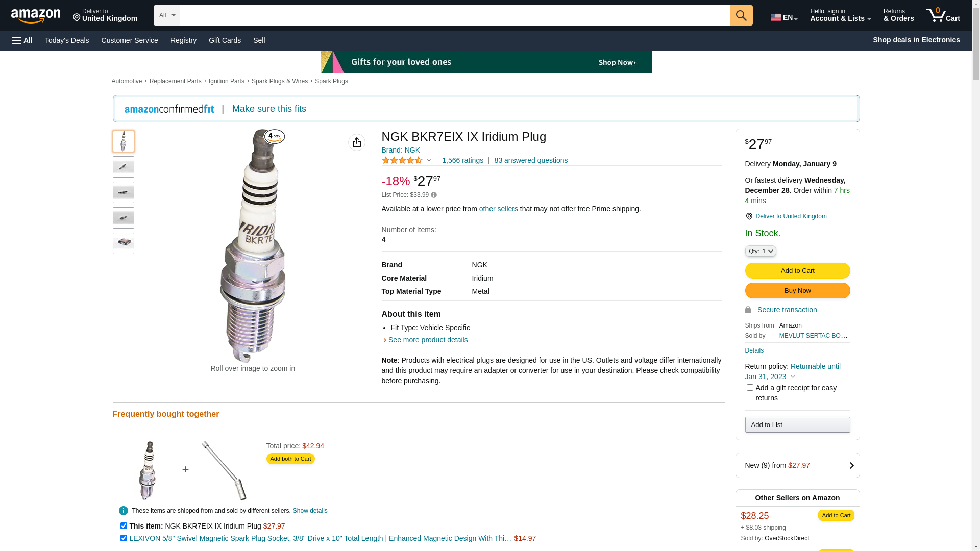Click the star rating icons
The width and height of the screenshot is (980, 551).
tap(402, 160)
